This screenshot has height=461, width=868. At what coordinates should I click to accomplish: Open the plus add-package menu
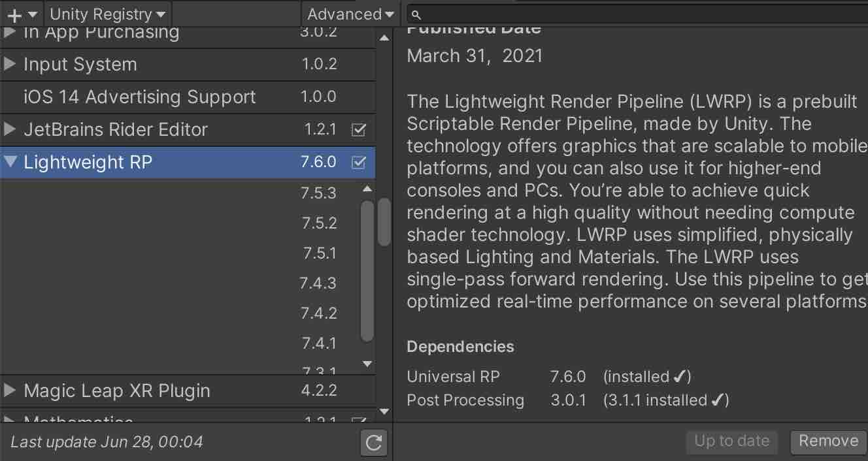22,14
